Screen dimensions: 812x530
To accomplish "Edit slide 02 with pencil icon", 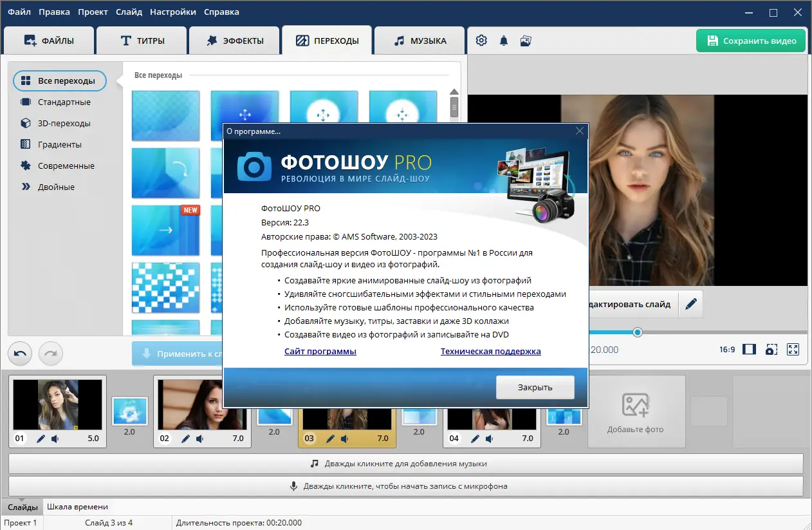I will [185, 439].
